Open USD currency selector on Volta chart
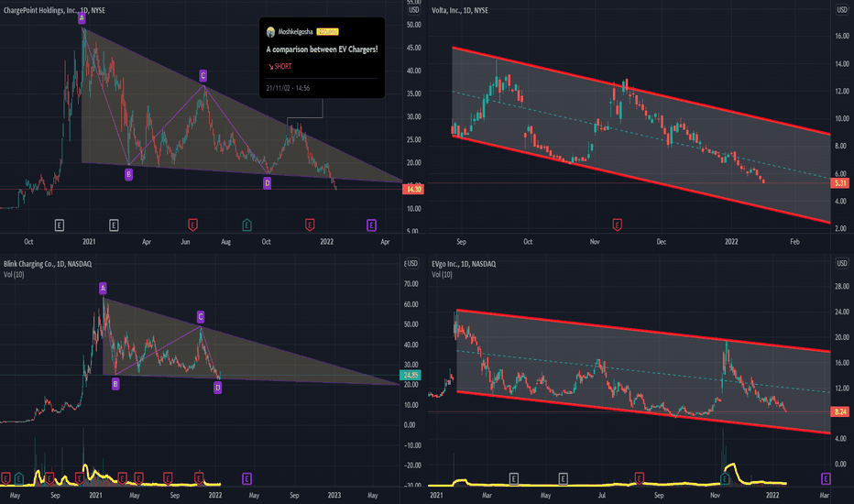Screen dimensions: 854x504 [x=843, y=10]
